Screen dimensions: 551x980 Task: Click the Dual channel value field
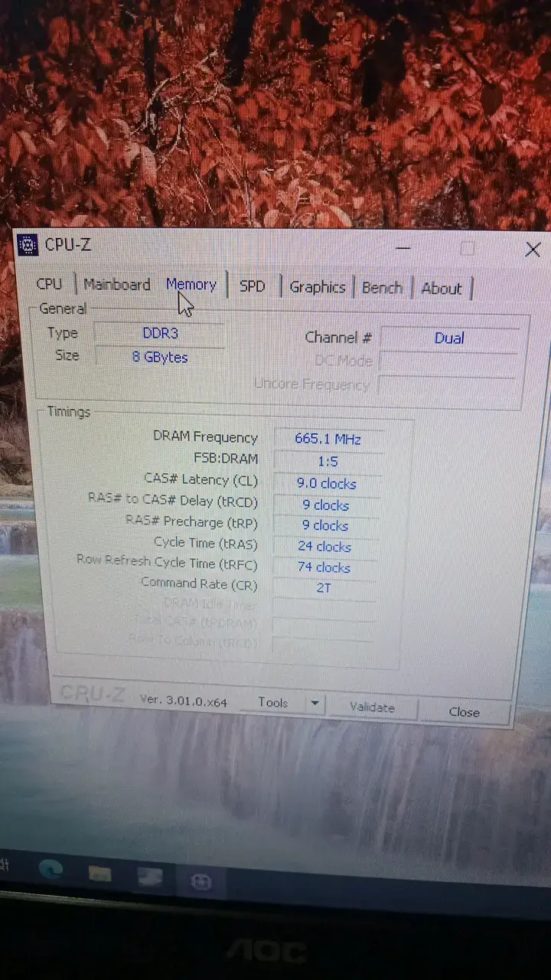(x=450, y=338)
